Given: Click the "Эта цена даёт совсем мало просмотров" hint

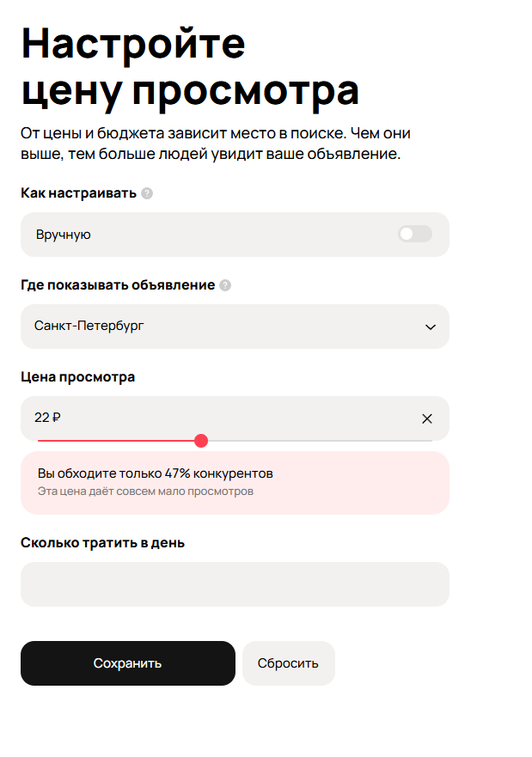Looking at the screenshot, I should point(145,491).
